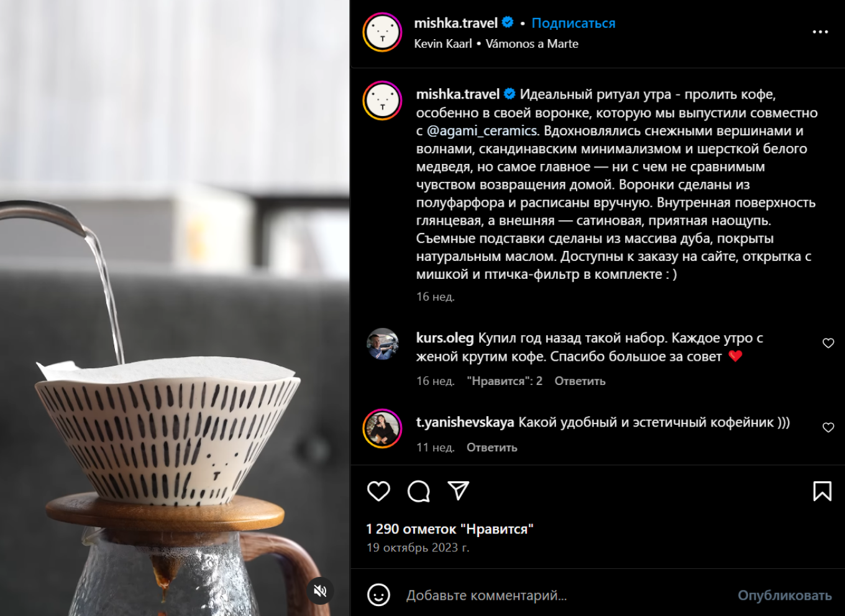Open the @agami_ceramics mention link

(x=482, y=131)
